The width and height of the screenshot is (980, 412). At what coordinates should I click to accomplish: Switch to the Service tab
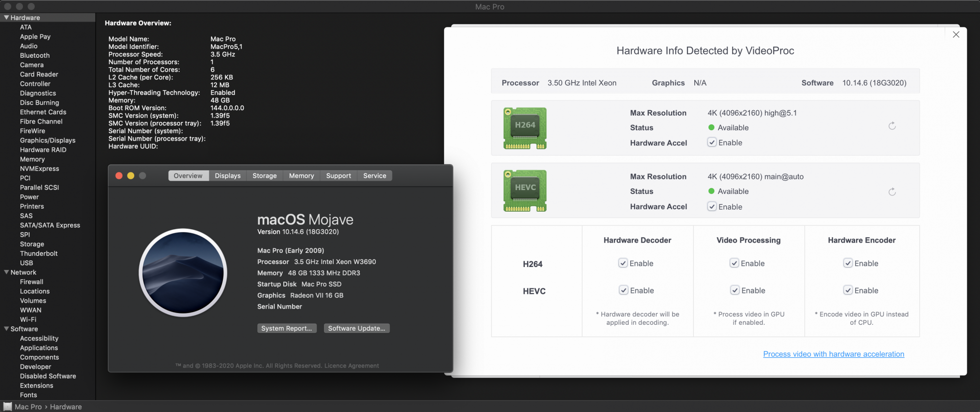(x=375, y=175)
